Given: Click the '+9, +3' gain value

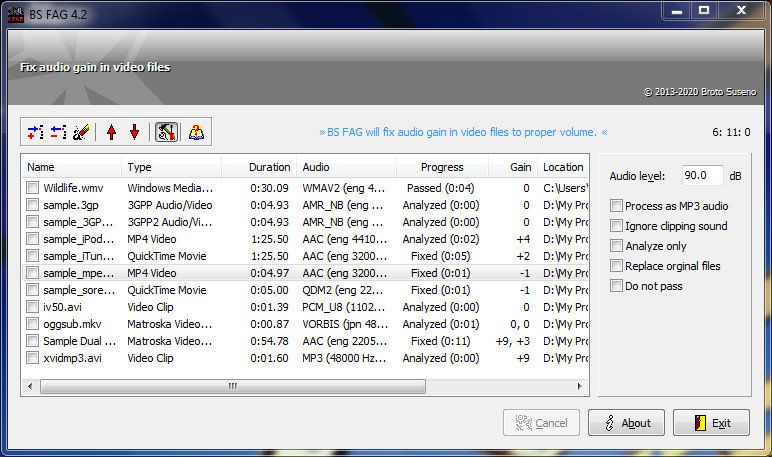Looking at the screenshot, I should click(513, 341).
